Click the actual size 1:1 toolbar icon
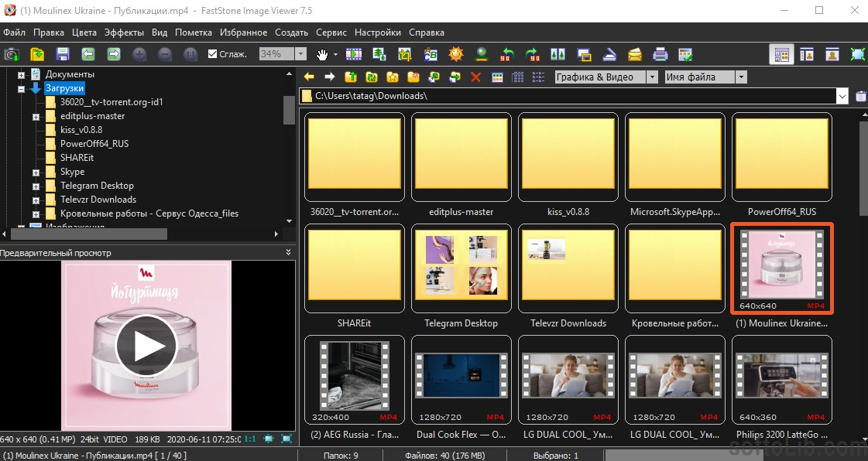Screen dimensions: 868x461 coord(190,54)
